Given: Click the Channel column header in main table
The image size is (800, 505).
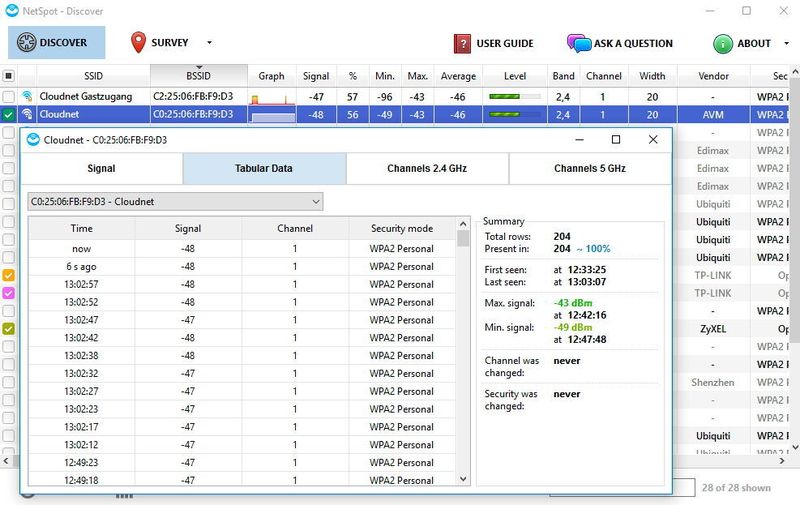Looking at the screenshot, I should click(603, 76).
